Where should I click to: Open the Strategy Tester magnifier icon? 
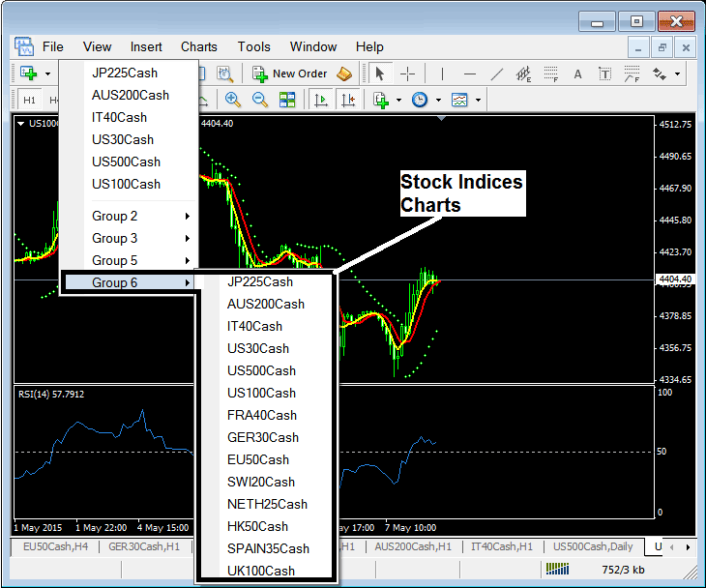[x=224, y=73]
